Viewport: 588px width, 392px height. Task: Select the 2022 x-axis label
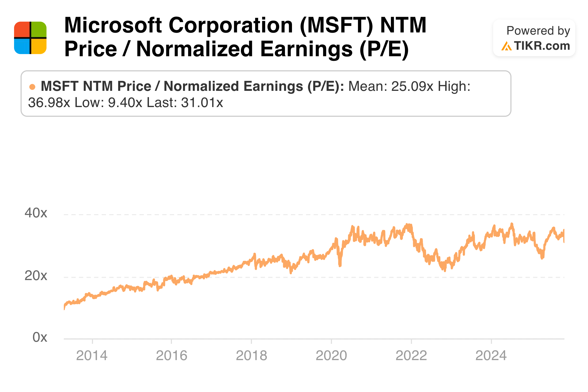[x=411, y=356]
